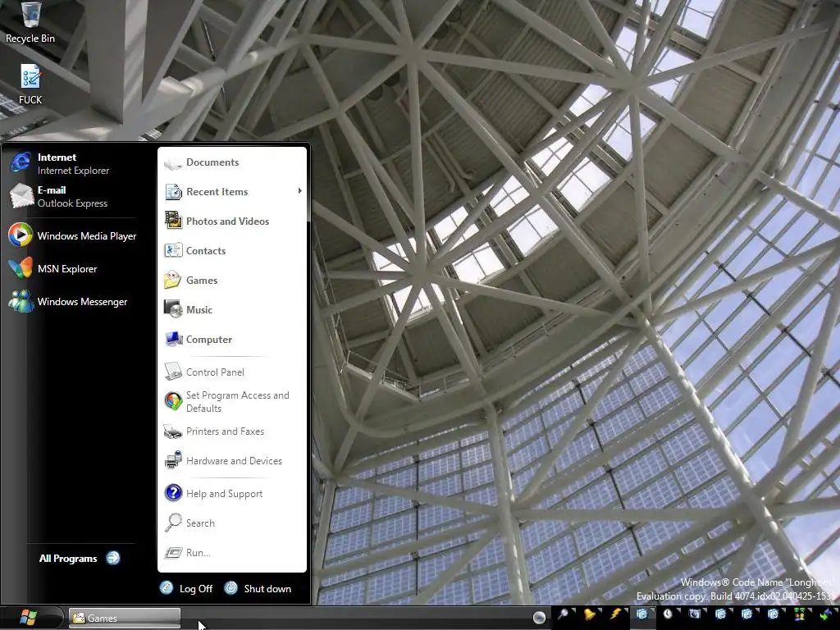Click the 'Windows Messenger' text

(x=83, y=302)
